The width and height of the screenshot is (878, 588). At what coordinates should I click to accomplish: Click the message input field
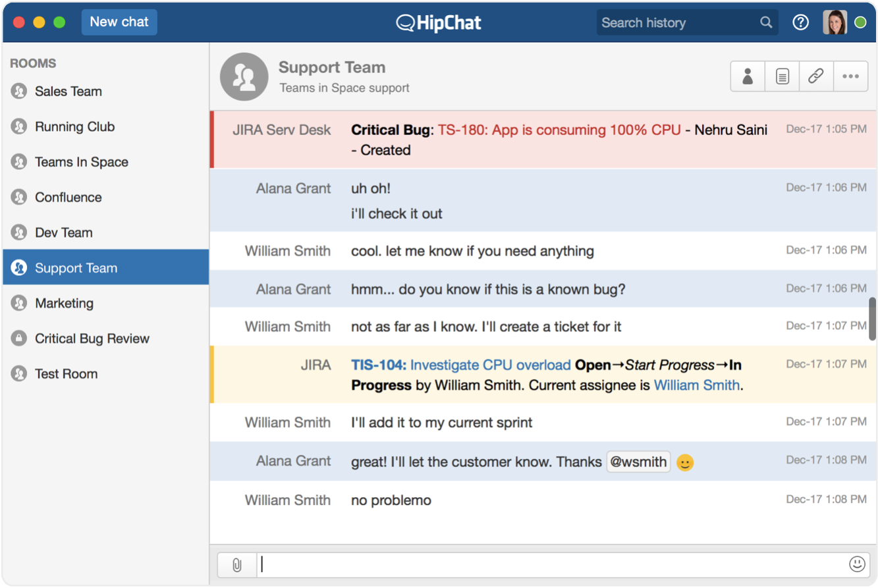(551, 564)
